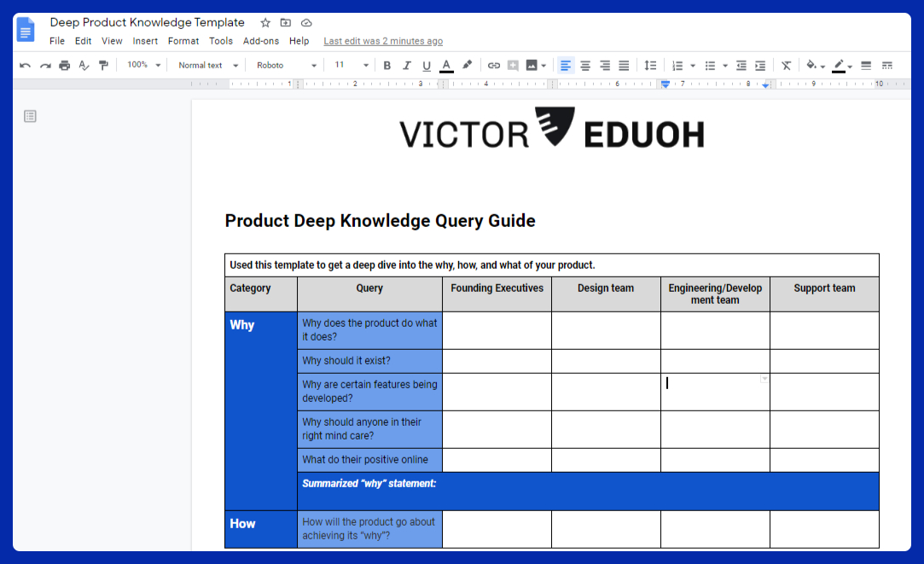
Task: Expand numbered list style dropdown arrow
Action: [x=693, y=66]
